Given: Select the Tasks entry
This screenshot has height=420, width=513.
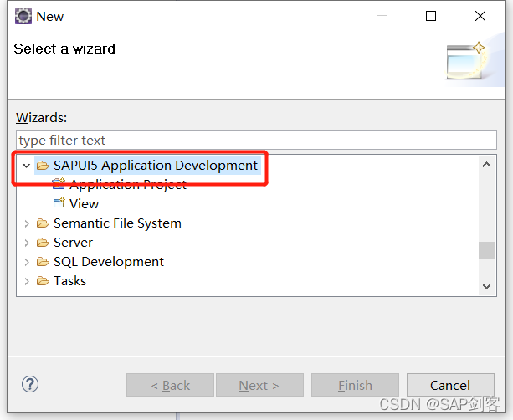Looking at the screenshot, I should (x=69, y=281).
